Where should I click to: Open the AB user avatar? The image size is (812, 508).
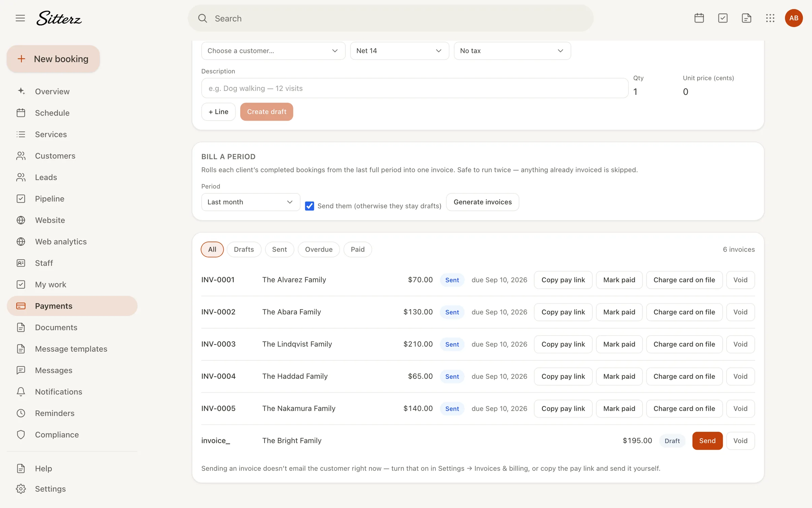pos(794,18)
